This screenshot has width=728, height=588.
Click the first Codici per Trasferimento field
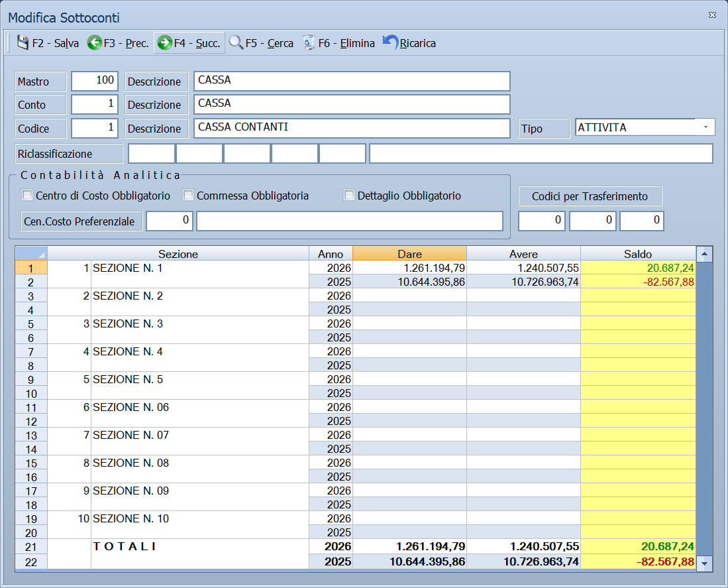click(541, 221)
